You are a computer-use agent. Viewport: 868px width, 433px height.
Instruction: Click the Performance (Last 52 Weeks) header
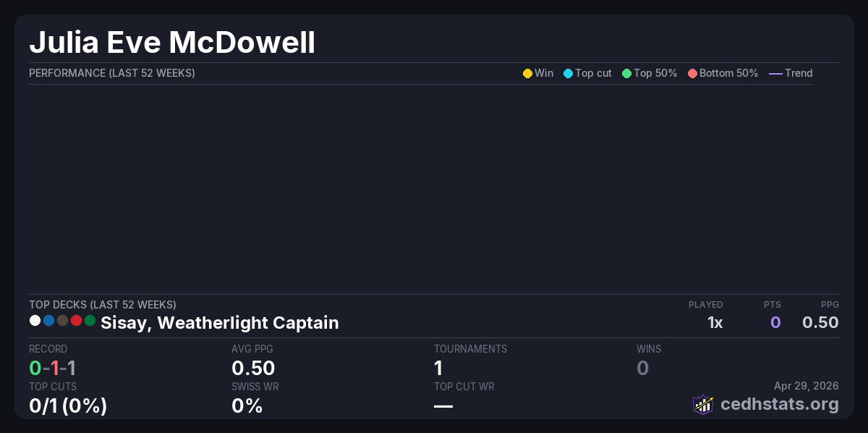coord(111,73)
